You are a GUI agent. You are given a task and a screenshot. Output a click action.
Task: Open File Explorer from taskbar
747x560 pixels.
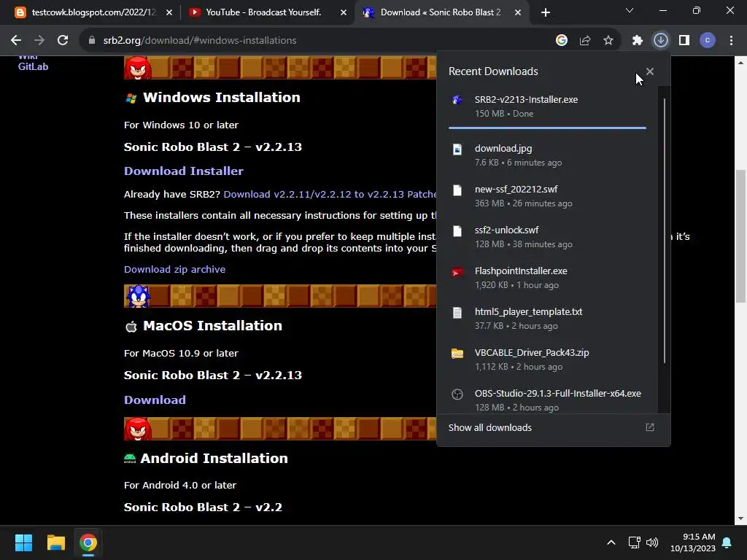(x=55, y=542)
